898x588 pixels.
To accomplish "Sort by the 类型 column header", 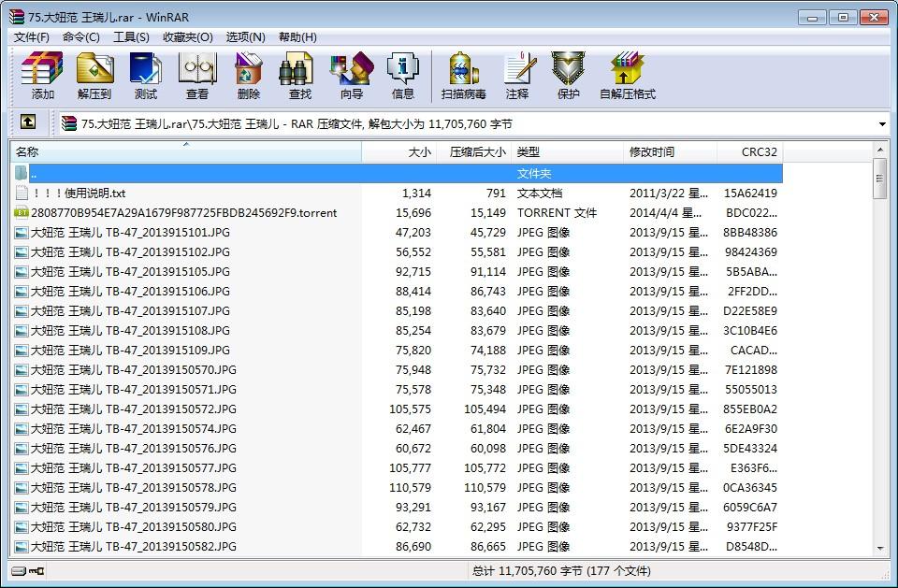I will 567,151.
